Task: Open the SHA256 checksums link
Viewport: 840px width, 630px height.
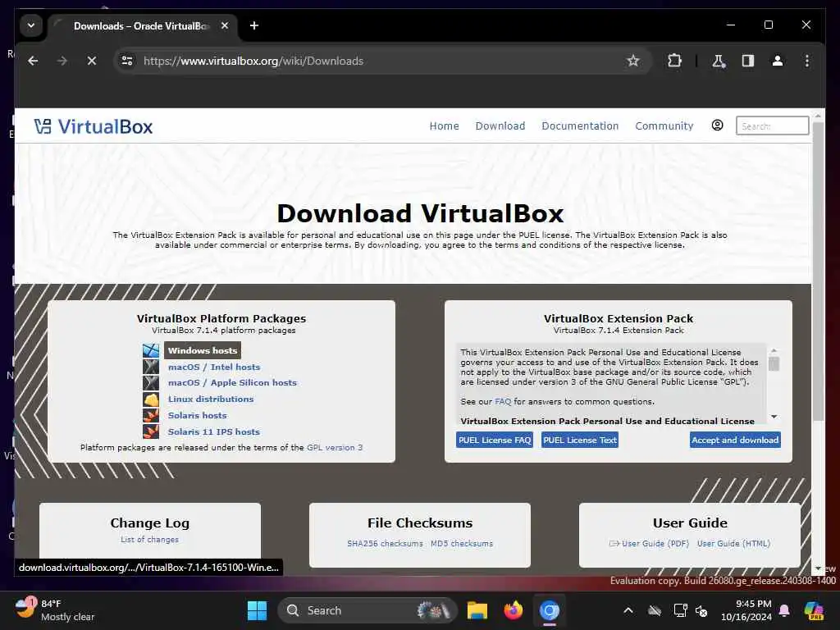Action: click(385, 543)
